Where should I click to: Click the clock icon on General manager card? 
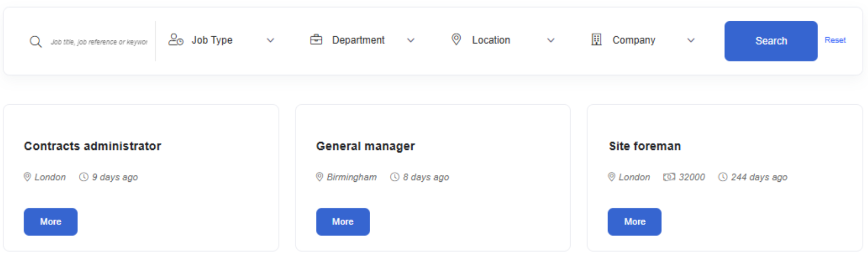pos(395,177)
